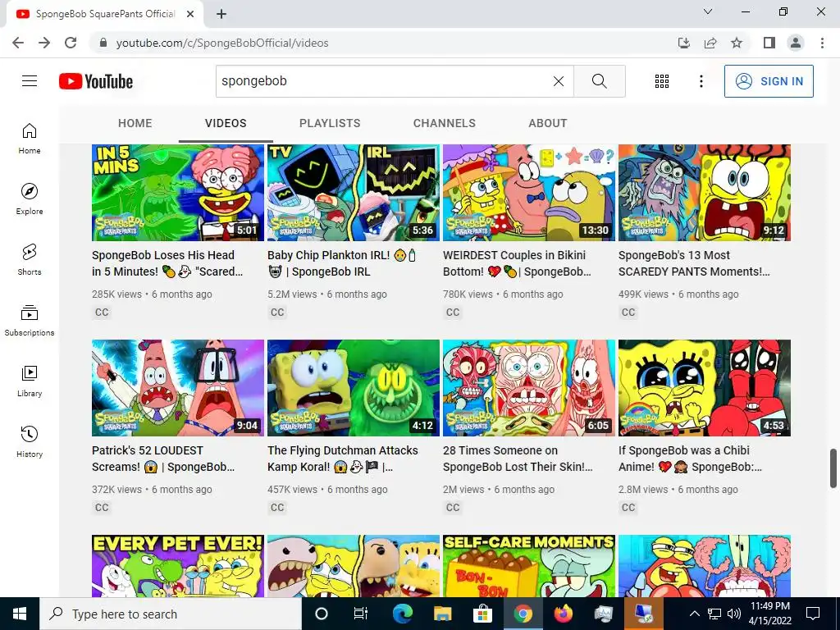Open Explore in the left sidebar
Screen dimensions: 840x630
(30, 199)
